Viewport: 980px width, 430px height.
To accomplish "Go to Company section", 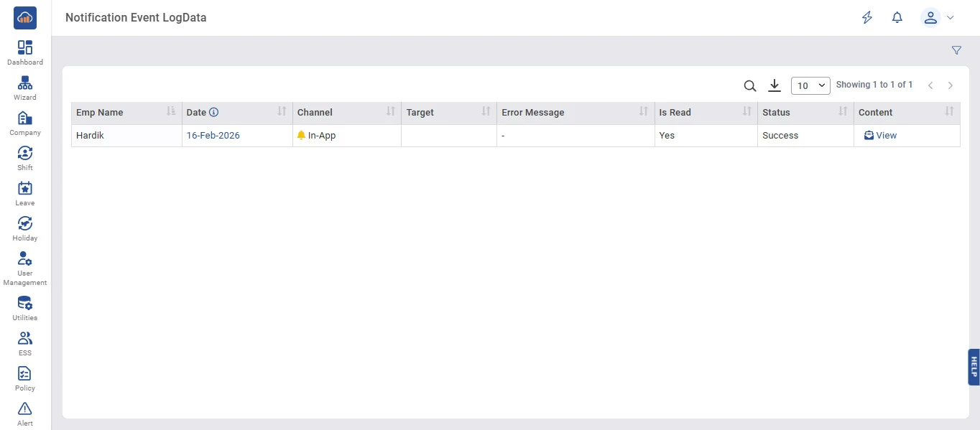I will pos(25,122).
